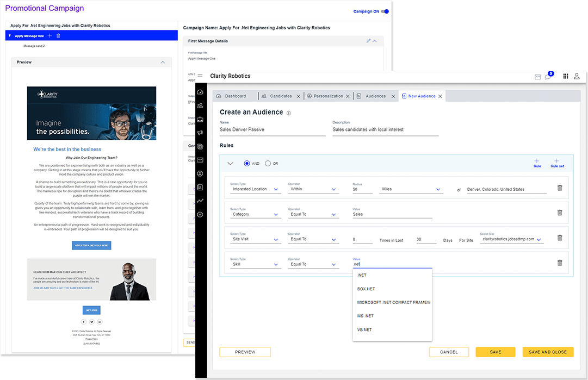Image resolution: width=588 pixels, height=380 pixels.
Task: Collapse First Message Details section
Action: pyautogui.click(x=375, y=41)
